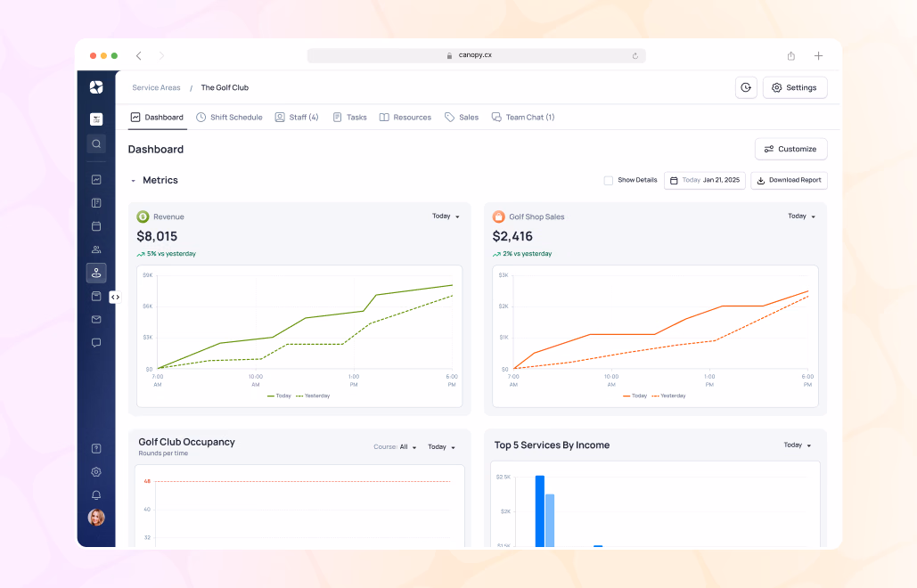Open the analytics chart icon in sidebar
The width and height of the screenshot is (917, 588).
pos(96,179)
